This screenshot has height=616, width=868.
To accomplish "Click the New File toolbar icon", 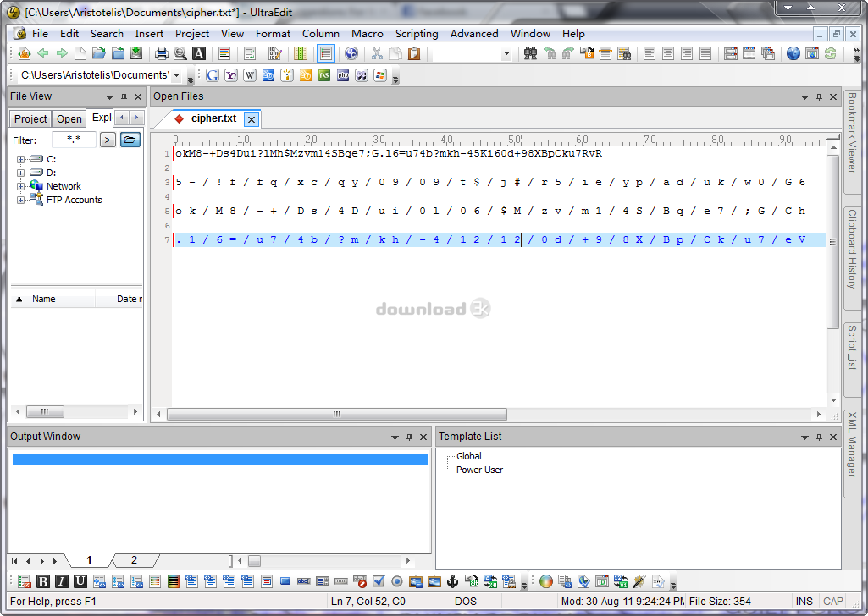I will (x=80, y=53).
